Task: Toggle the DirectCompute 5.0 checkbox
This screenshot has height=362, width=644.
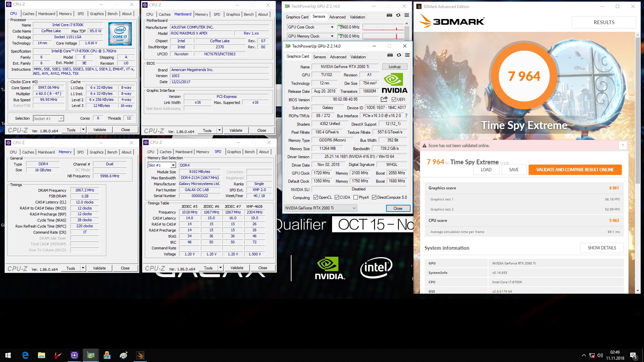Action: pos(374,197)
